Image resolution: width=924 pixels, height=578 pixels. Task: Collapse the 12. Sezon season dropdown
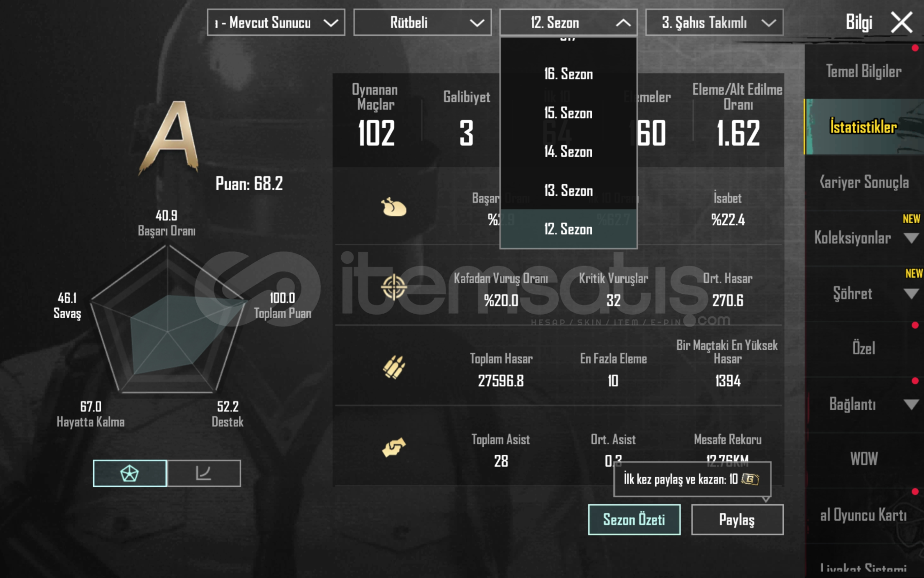pos(568,22)
